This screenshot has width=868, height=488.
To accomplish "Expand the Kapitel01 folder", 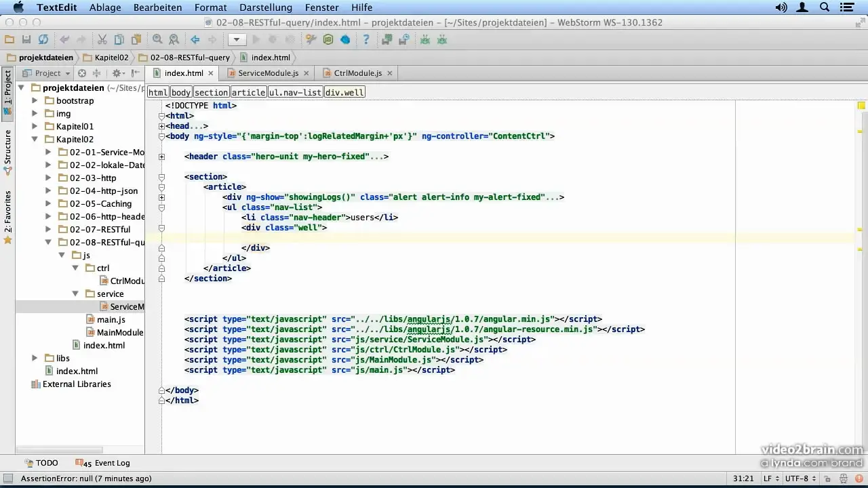I will click(x=35, y=126).
